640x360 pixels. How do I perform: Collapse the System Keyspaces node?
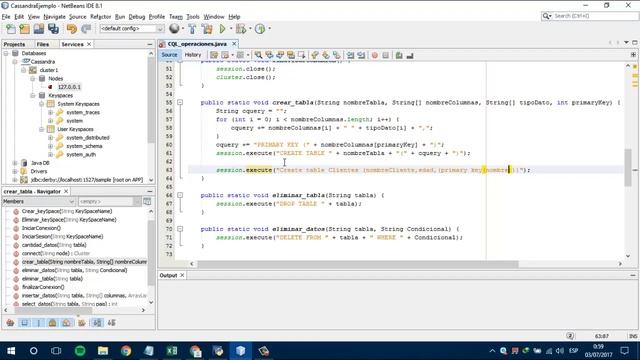click(x=42, y=104)
